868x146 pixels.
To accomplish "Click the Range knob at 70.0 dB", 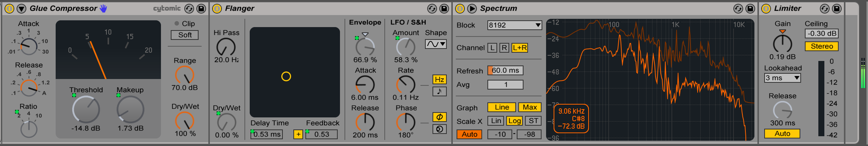I will click(185, 75).
